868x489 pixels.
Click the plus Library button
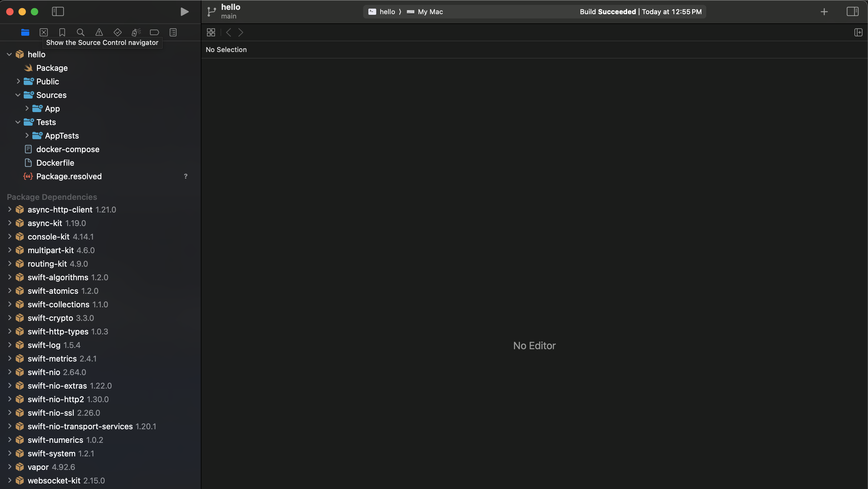coord(824,12)
